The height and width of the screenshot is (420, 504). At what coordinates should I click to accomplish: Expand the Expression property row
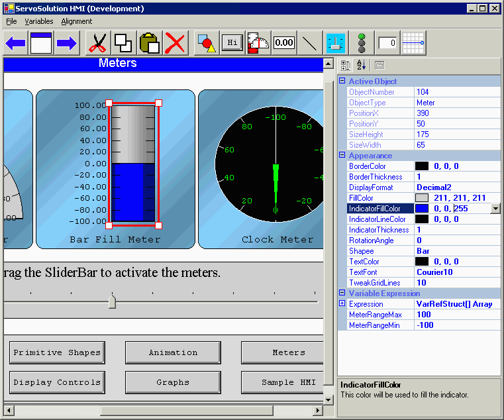342,303
